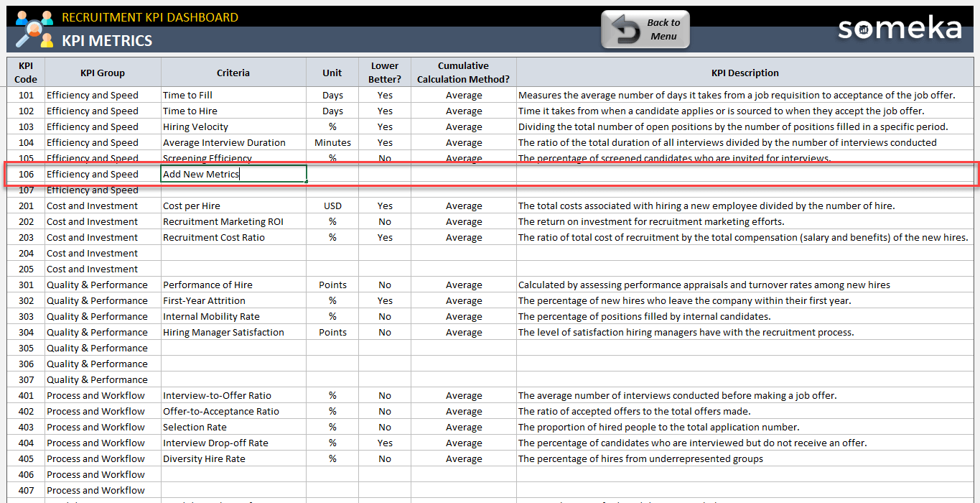Image resolution: width=980 pixels, height=503 pixels.
Task: Click Unit cell for Average Interview Duration
Action: [x=332, y=142]
